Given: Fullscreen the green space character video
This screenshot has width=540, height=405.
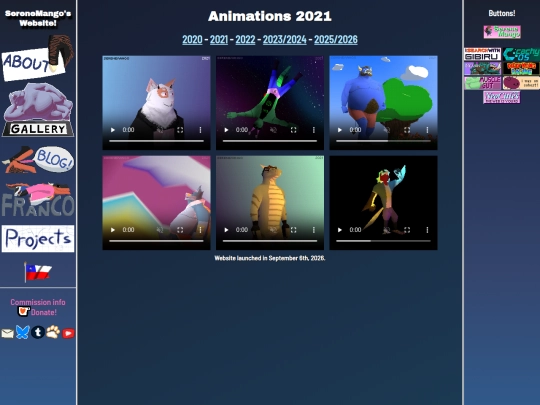Looking at the screenshot, I should 293,130.
